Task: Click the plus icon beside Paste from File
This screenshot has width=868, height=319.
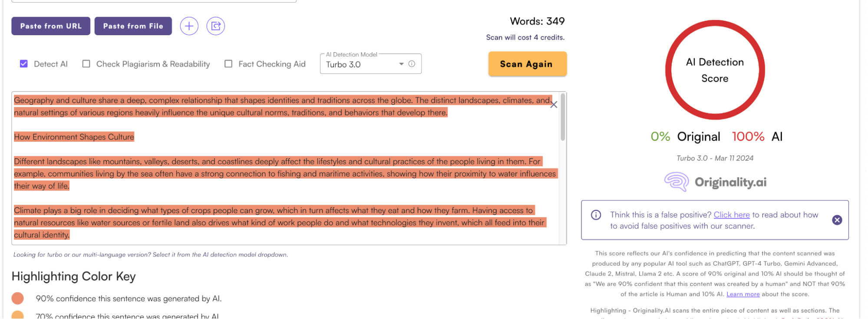Action: click(x=189, y=26)
